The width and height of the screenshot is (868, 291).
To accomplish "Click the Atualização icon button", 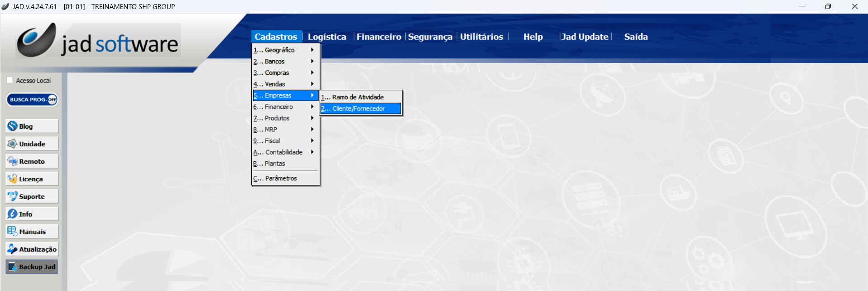I will click(x=32, y=249).
